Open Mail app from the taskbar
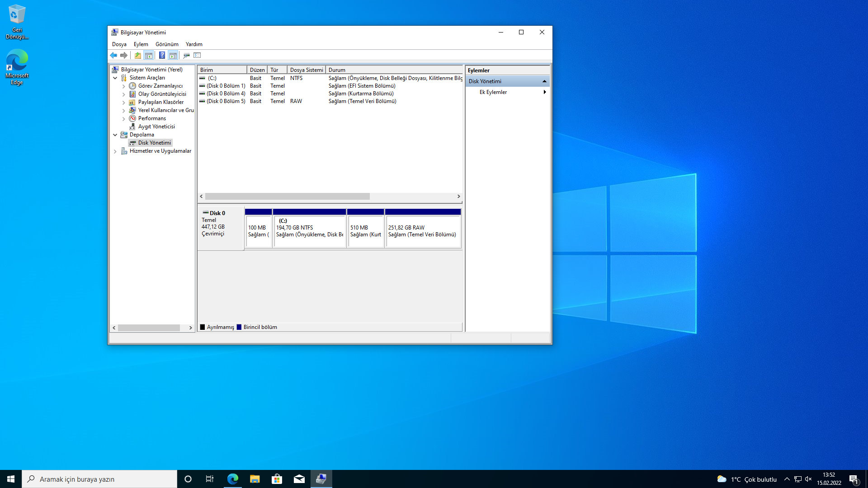 pos(299,479)
